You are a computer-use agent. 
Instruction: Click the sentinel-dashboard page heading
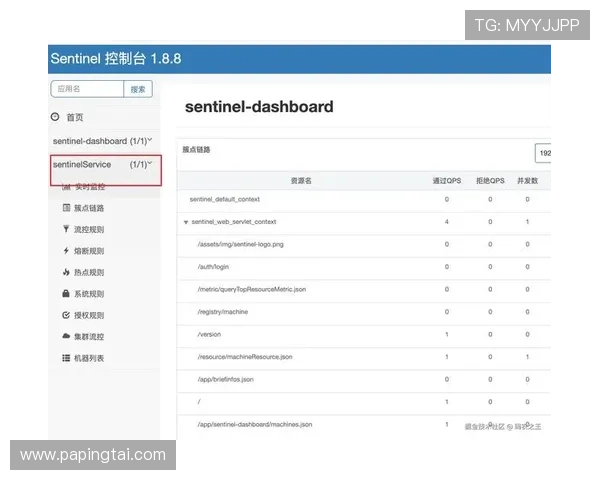pyautogui.click(x=259, y=107)
